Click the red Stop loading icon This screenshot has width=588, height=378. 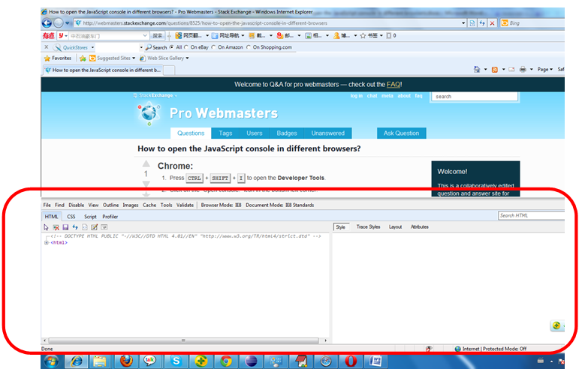pos(493,23)
